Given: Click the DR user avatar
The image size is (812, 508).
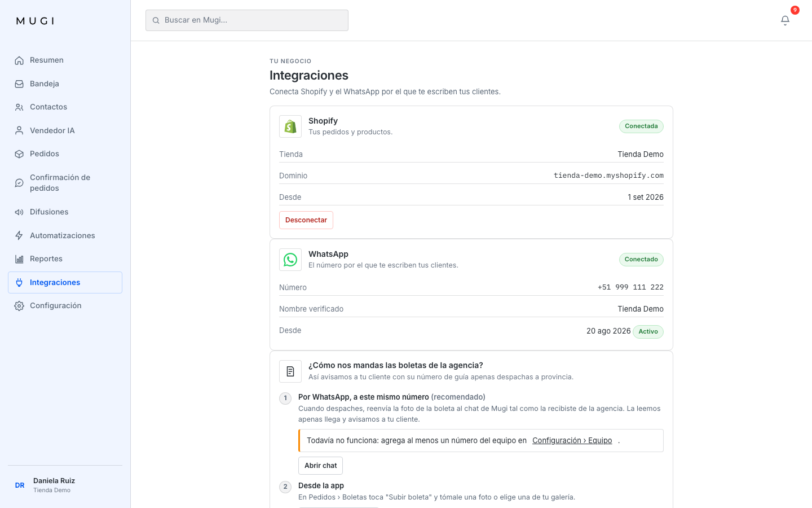Looking at the screenshot, I should pos(20,485).
